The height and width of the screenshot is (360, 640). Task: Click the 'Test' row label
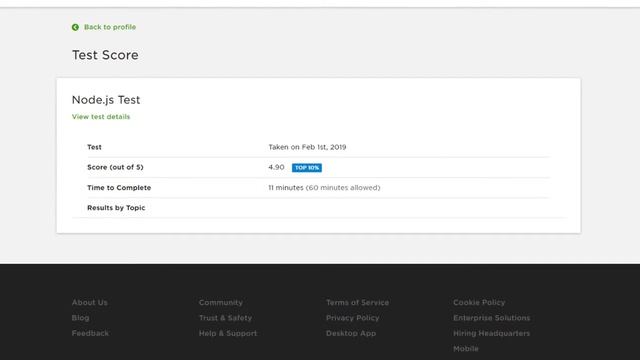pyautogui.click(x=94, y=147)
